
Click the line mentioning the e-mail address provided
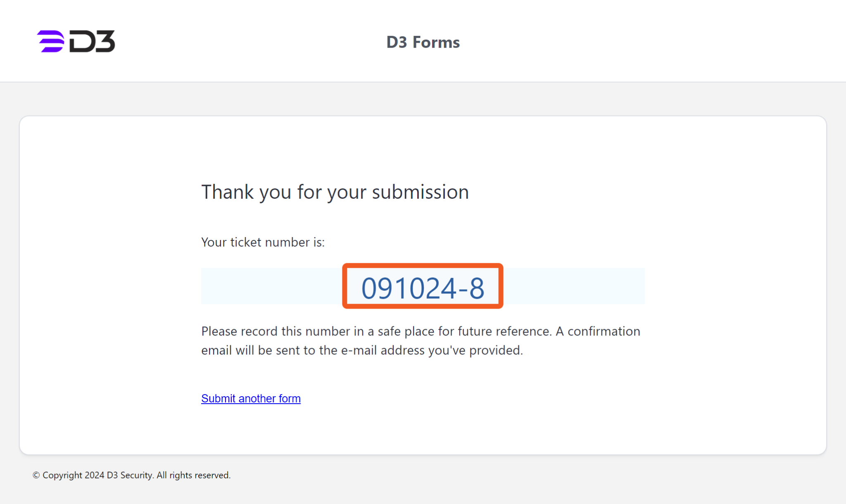point(362,350)
